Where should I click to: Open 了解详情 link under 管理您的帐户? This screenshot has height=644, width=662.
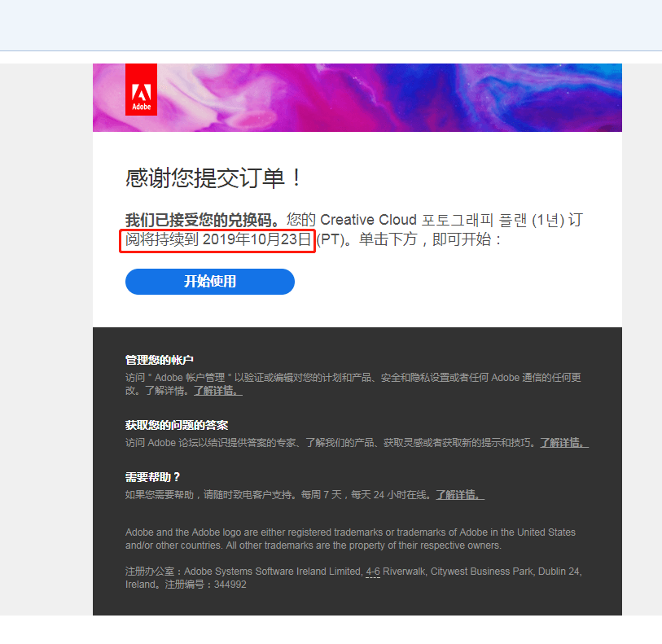click(218, 391)
